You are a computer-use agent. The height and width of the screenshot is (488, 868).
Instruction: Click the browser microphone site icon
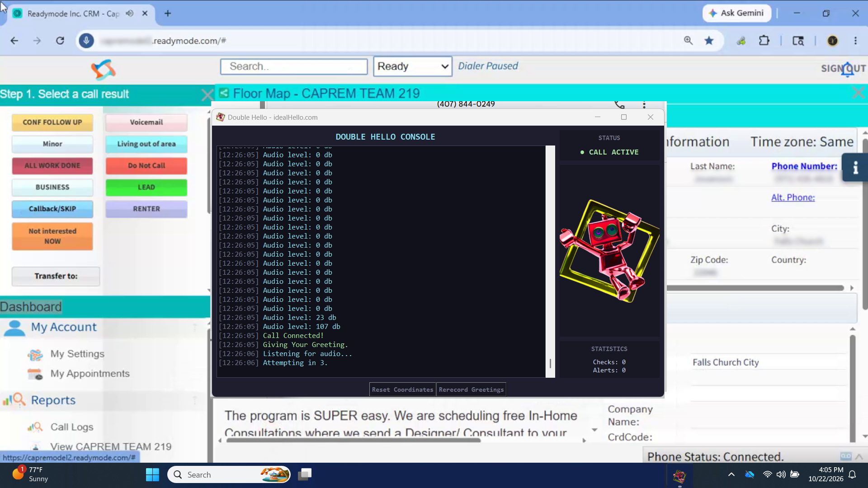click(86, 41)
